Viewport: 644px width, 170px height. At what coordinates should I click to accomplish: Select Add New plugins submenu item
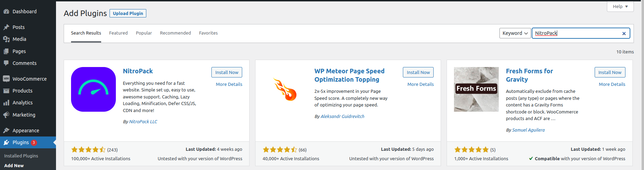click(x=14, y=166)
